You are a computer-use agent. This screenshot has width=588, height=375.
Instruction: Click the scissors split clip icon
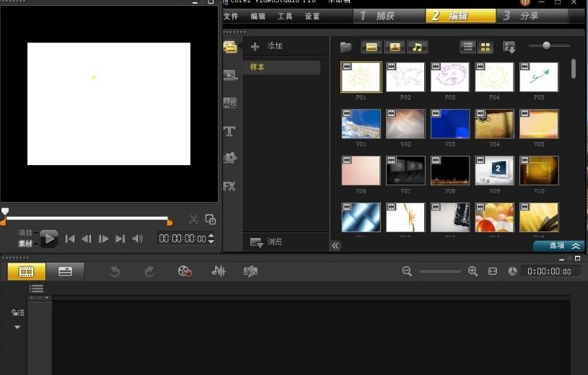point(193,220)
